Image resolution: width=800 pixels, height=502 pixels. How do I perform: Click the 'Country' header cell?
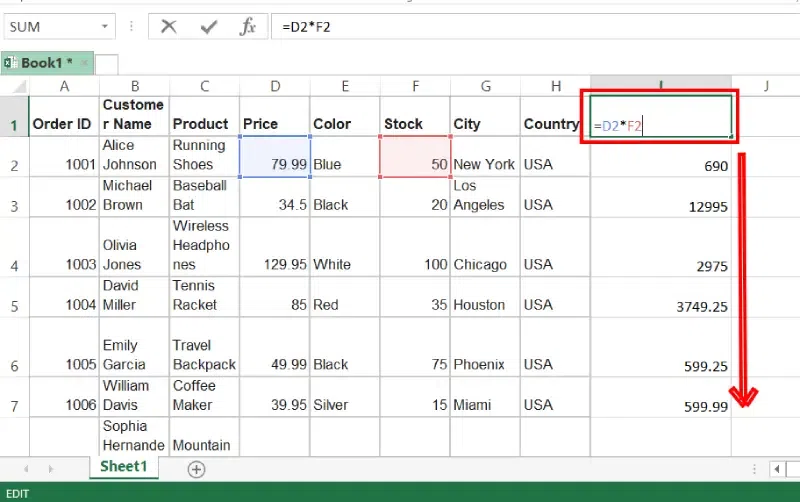point(556,116)
